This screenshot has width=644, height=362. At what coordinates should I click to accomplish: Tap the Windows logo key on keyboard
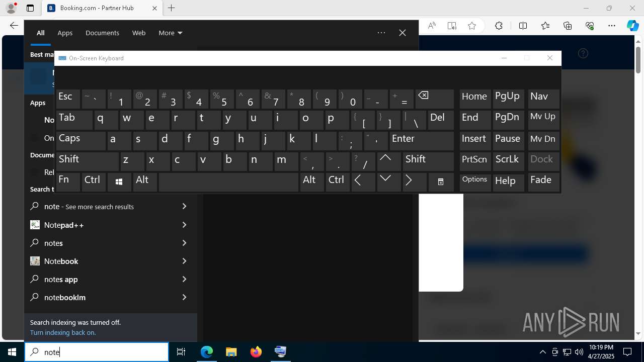[x=119, y=182]
